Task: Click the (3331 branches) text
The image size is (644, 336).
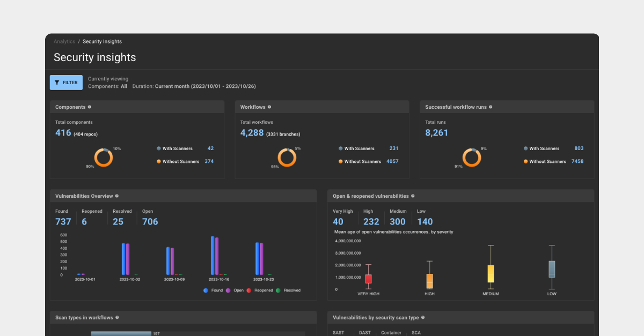Action: point(283,134)
